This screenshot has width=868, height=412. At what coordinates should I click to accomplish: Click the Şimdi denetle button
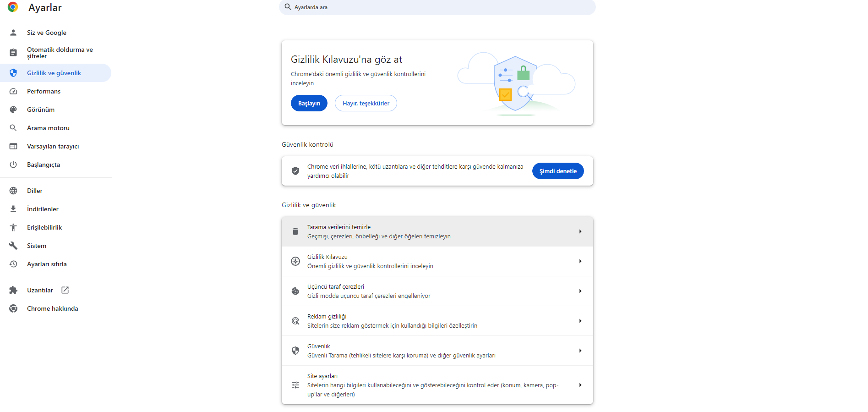tap(557, 171)
